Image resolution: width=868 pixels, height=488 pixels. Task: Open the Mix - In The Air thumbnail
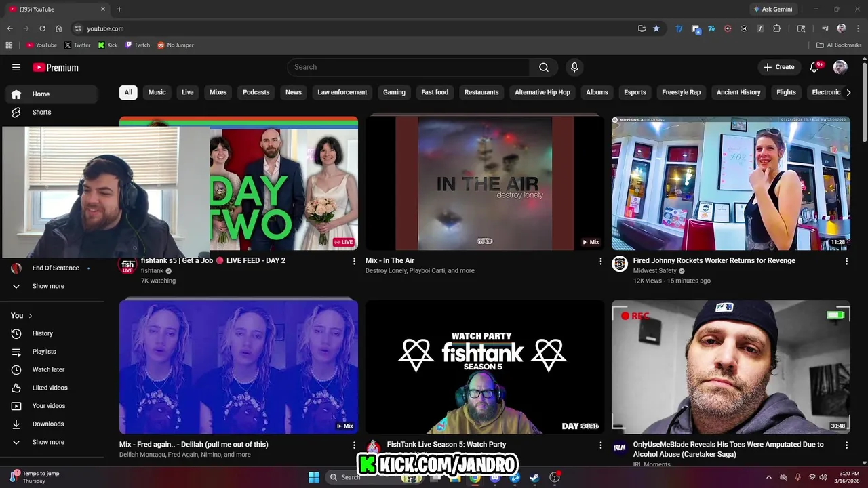pos(485,183)
